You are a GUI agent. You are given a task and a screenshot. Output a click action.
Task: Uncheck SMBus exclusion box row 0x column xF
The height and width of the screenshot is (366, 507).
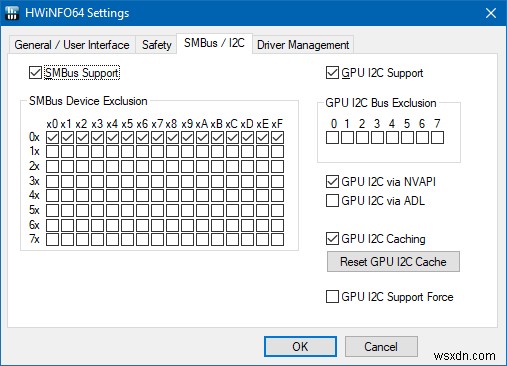(x=277, y=137)
